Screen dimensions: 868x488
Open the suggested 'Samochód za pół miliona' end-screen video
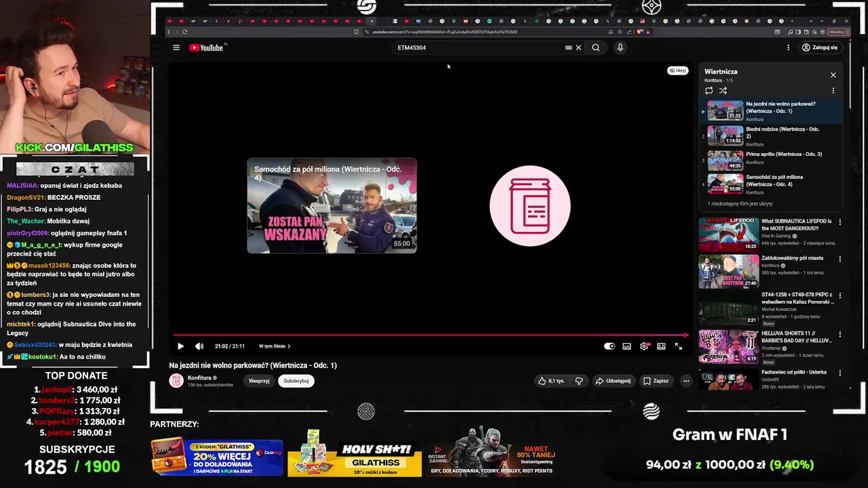pos(332,206)
